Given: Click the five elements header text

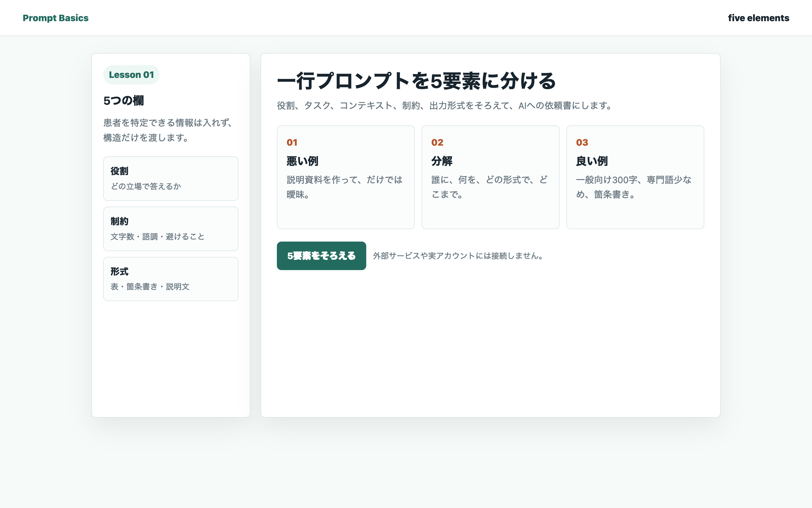Looking at the screenshot, I should 758,18.
